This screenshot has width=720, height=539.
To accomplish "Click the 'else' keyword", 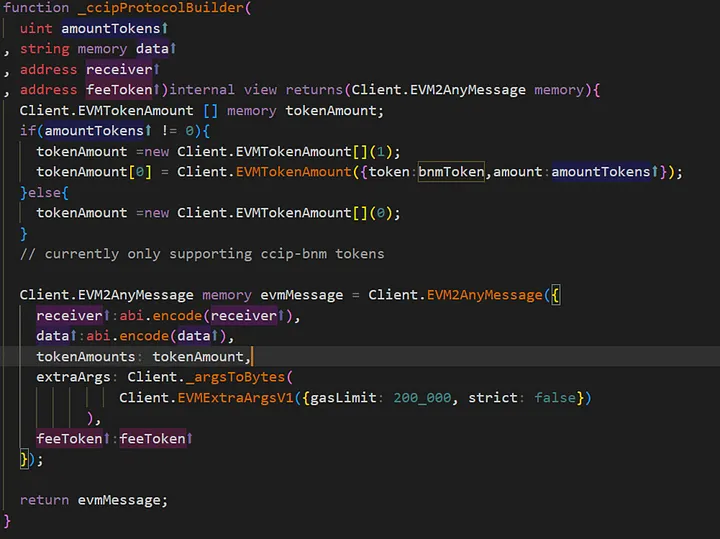I will click(x=48, y=192).
